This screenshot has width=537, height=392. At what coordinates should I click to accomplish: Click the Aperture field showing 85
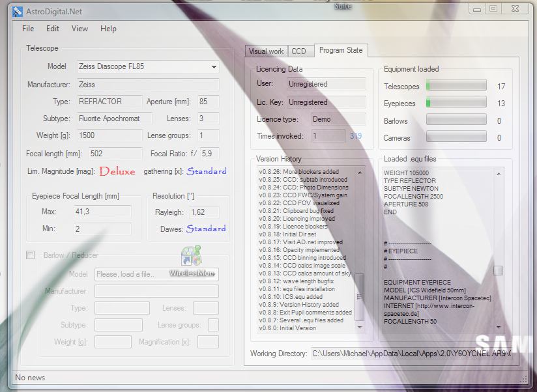(209, 102)
